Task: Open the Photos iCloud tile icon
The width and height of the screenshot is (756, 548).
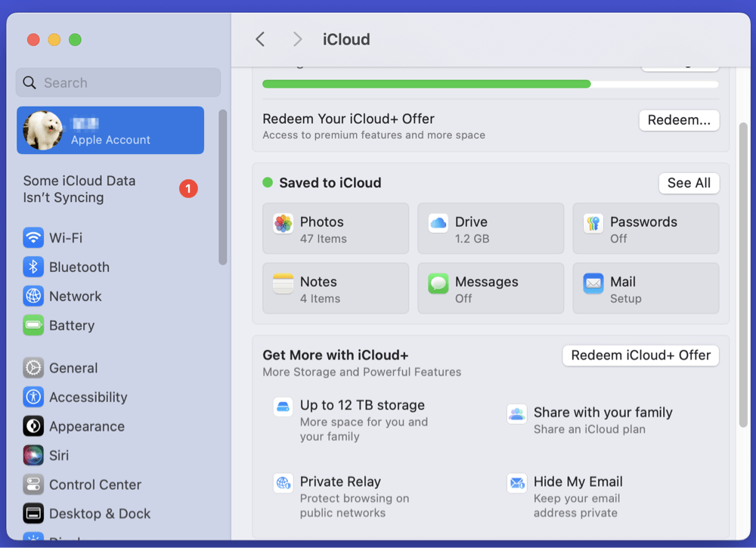Action: point(283,224)
